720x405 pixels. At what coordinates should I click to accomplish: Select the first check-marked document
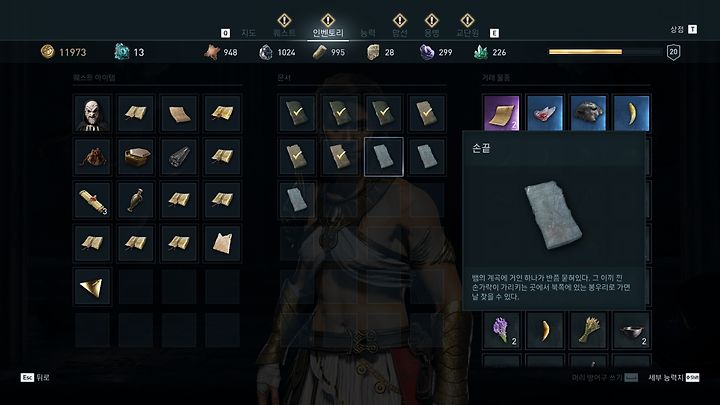[297, 113]
